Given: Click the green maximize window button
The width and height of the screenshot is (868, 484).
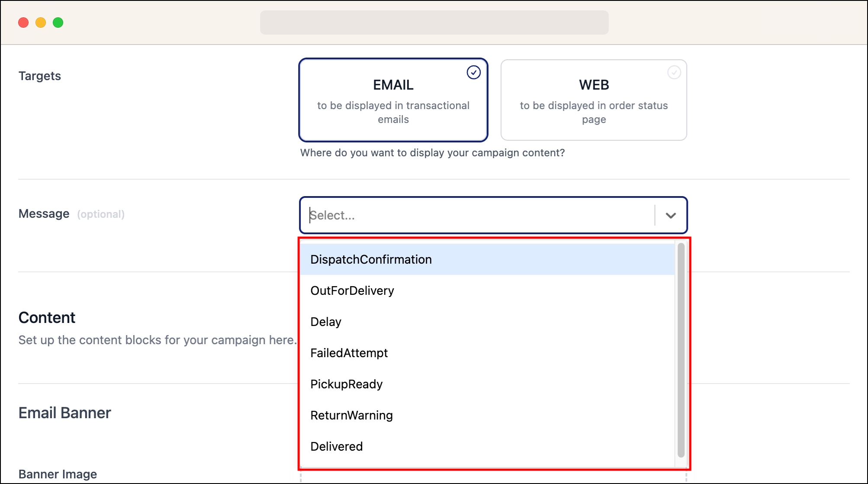Looking at the screenshot, I should point(58,23).
